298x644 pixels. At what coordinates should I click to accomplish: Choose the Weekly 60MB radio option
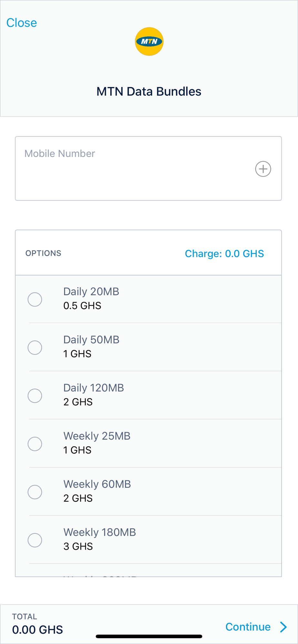coord(35,492)
